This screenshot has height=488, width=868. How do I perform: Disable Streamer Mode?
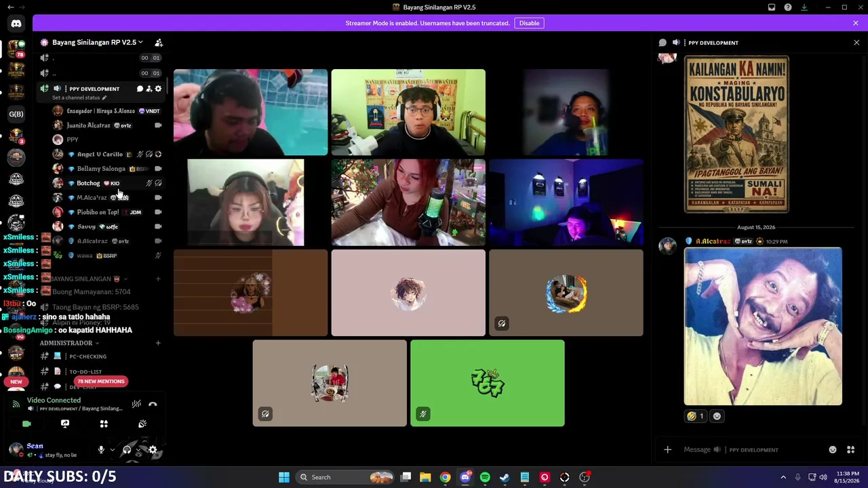pyautogui.click(x=529, y=23)
